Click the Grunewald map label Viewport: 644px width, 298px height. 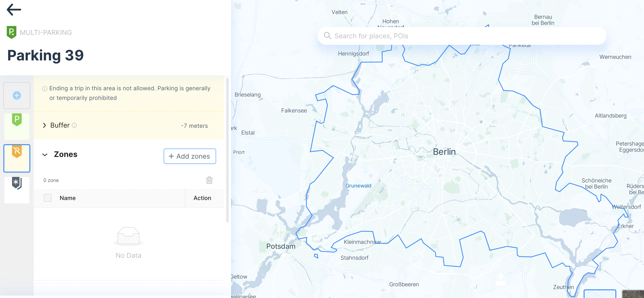tap(358, 186)
